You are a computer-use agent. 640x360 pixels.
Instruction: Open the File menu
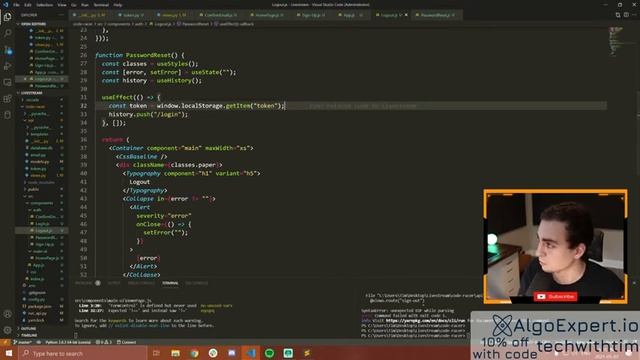[x=16, y=5]
